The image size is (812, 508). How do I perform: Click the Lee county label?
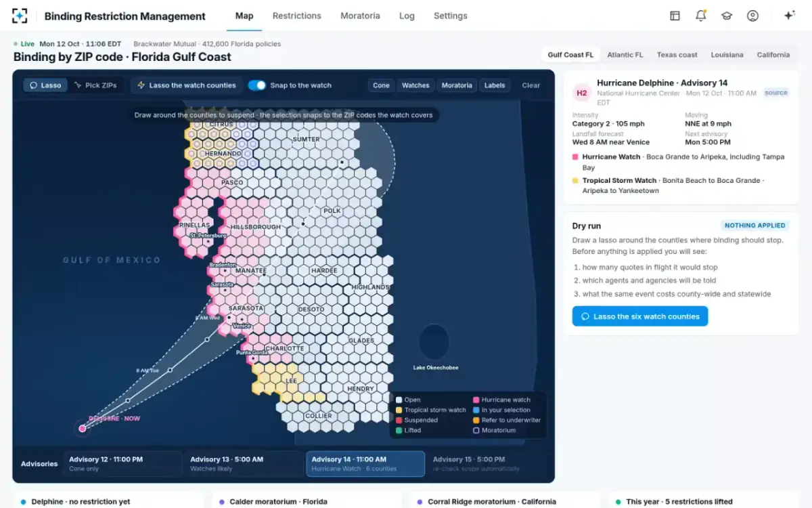(292, 381)
